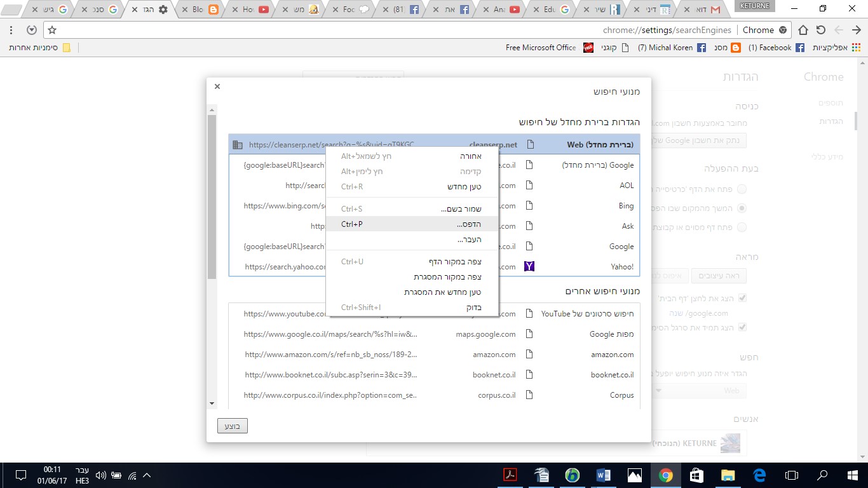Select the 'המשך מהמקום שבו הפסקת' radio button
The image size is (868, 488).
tap(742, 208)
